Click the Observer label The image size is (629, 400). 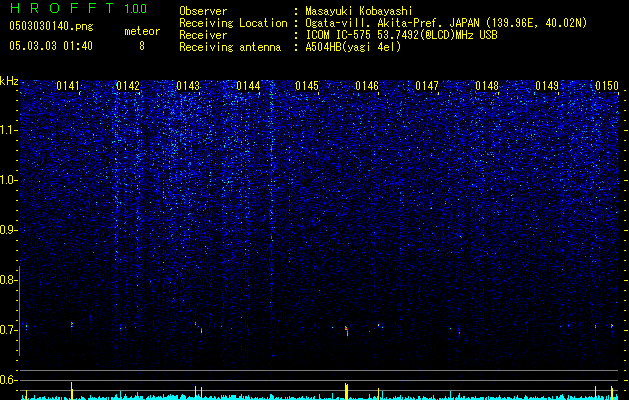pyautogui.click(x=203, y=11)
